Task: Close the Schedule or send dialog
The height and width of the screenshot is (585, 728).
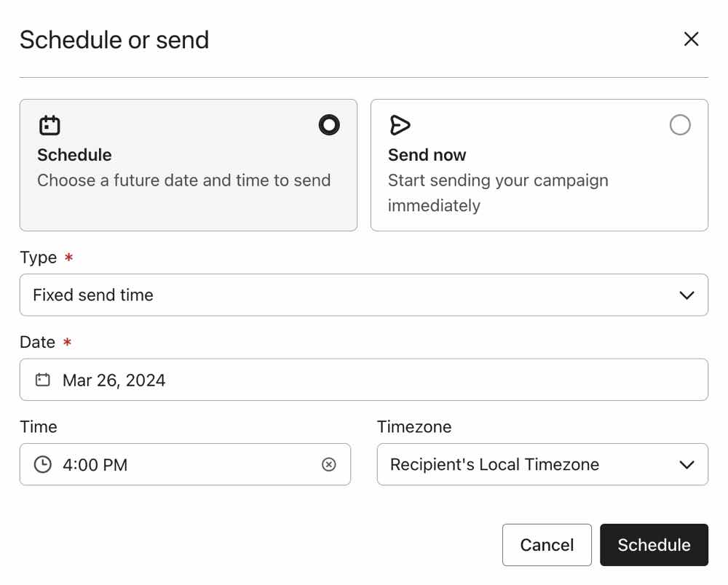Action: [691, 39]
